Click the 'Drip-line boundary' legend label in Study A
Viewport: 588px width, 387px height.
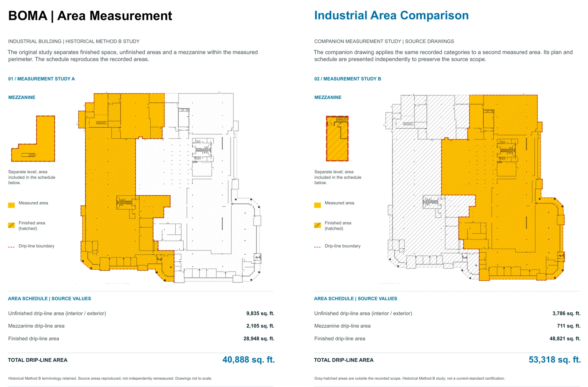36,246
